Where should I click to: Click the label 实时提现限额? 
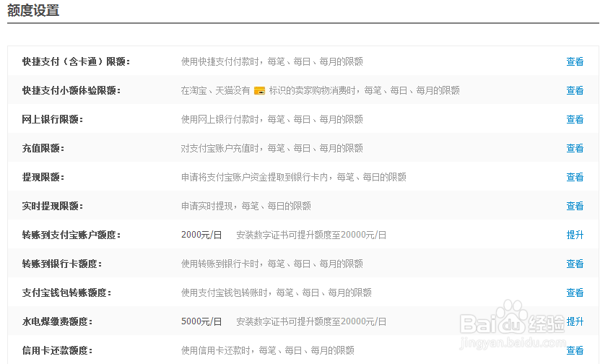tap(53, 207)
